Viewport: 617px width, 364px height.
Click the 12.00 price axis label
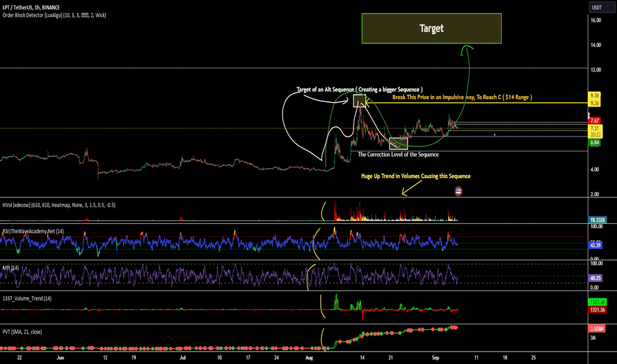point(596,70)
